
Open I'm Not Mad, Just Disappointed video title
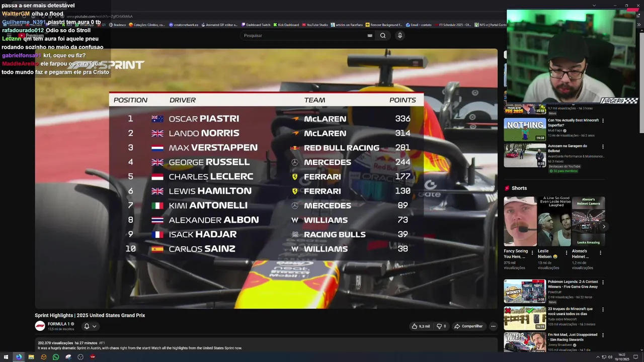(x=573, y=337)
